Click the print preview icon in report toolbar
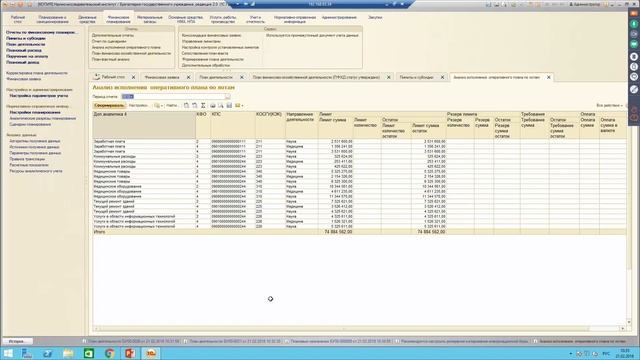Image resolution: width=640 pixels, height=360 pixels. coord(221,105)
